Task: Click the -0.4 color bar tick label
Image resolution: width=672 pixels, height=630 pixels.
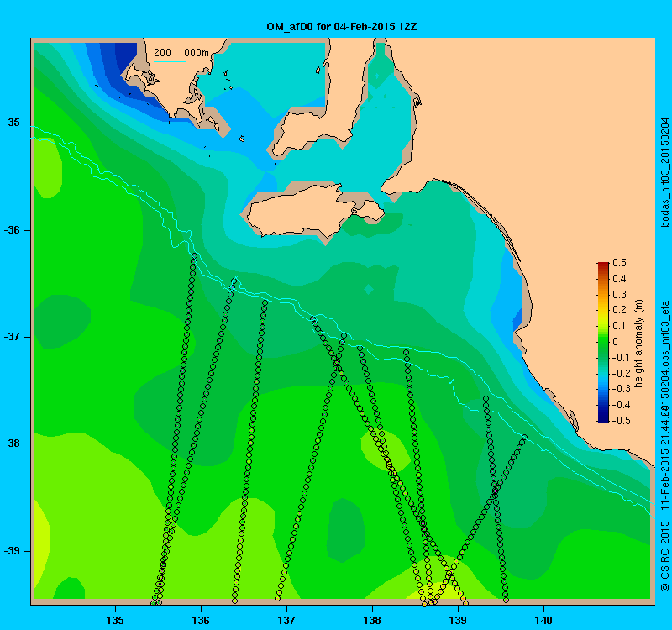Action: [x=621, y=405]
